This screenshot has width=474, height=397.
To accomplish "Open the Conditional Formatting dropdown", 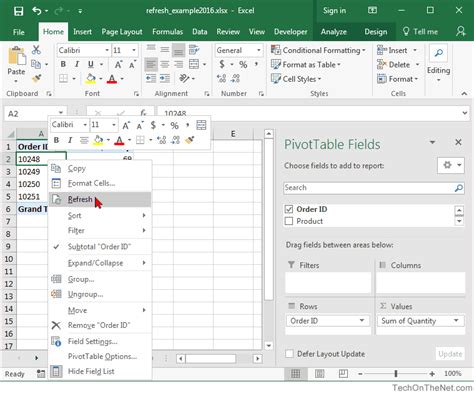I will pos(318,50).
